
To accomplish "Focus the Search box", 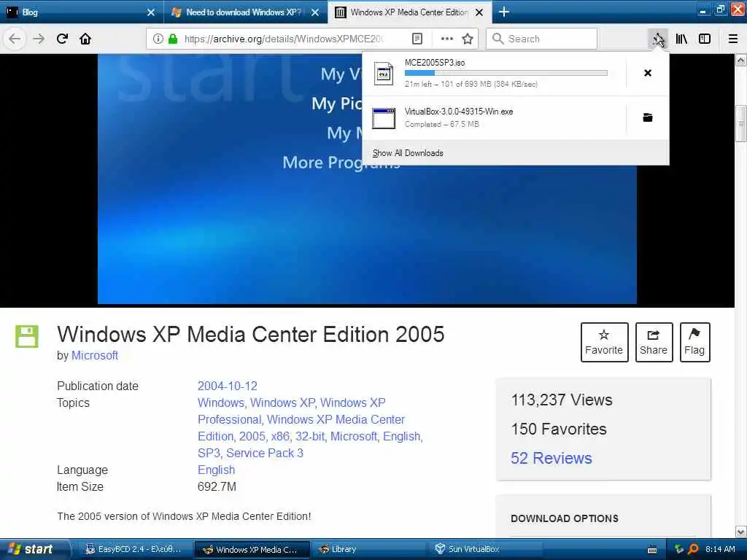I will click(x=542, y=39).
